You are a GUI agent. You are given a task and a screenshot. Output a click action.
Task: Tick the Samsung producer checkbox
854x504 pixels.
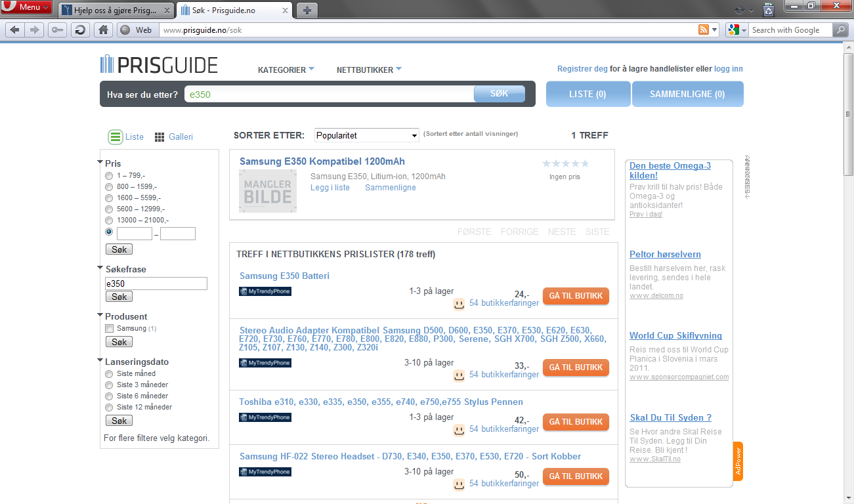pyautogui.click(x=110, y=328)
